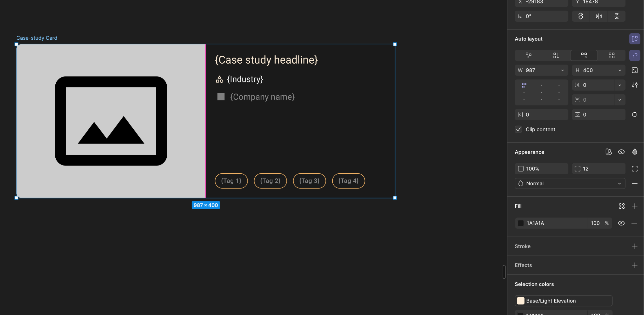Open horizontal gap dropdown arrow
Image resolution: width=644 pixels, height=315 pixels.
click(620, 85)
